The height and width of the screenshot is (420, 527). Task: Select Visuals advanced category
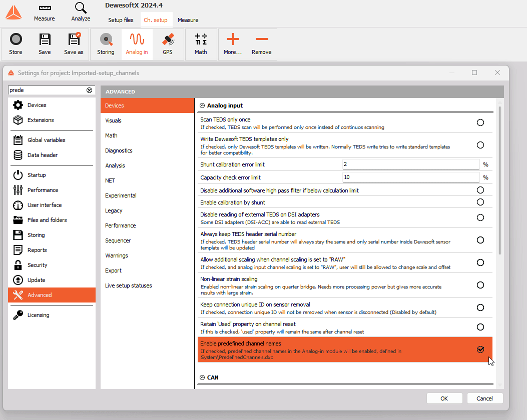[147, 120]
